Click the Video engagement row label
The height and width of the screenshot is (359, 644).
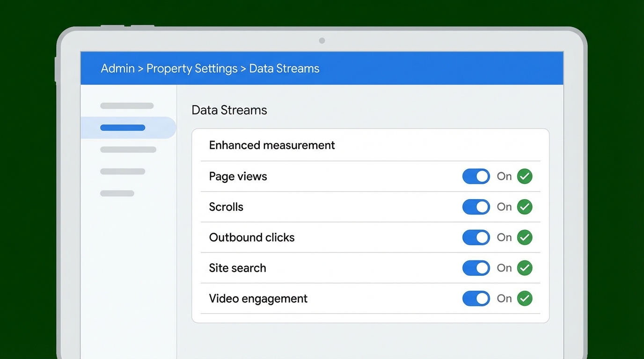tap(258, 299)
